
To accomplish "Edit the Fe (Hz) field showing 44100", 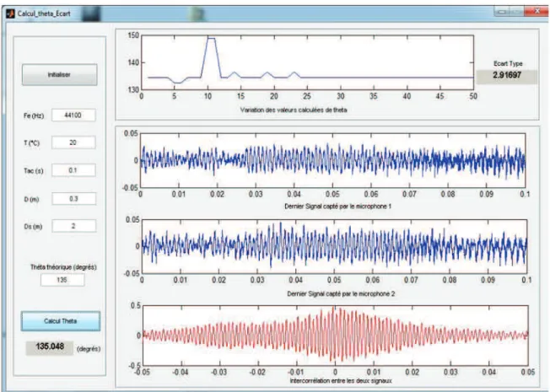I will tap(73, 115).
